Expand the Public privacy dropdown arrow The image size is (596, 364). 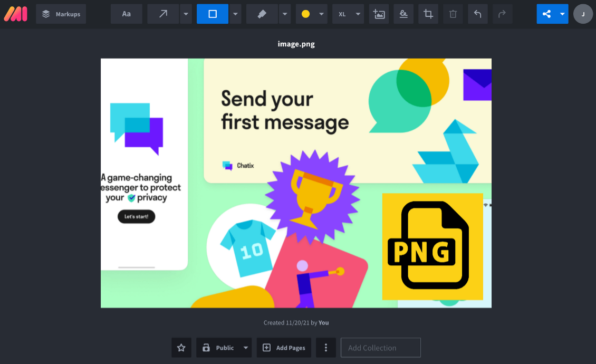tap(246, 348)
